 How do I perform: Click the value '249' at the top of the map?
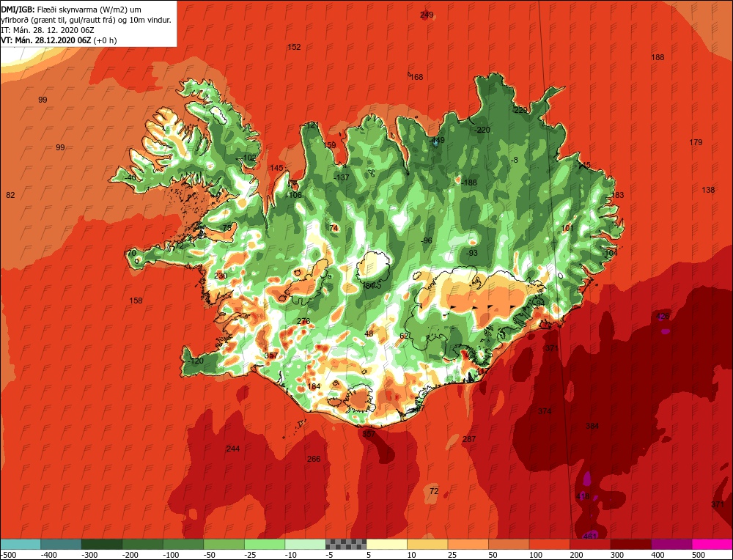click(x=427, y=15)
